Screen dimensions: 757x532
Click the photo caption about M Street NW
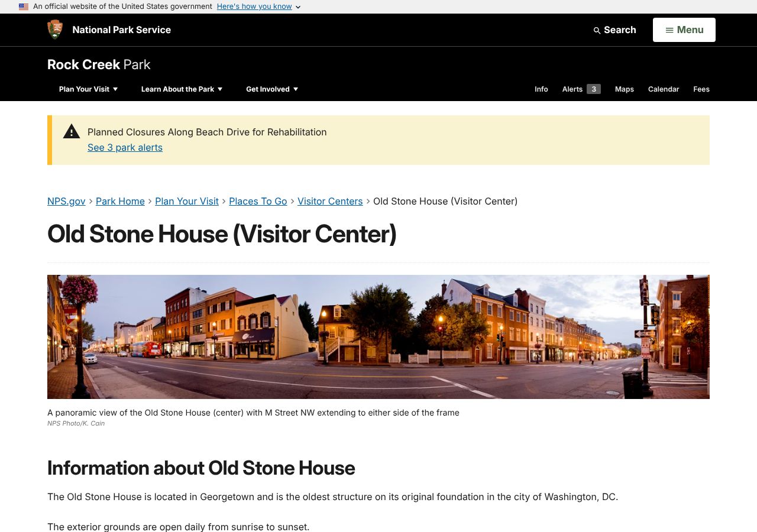[x=253, y=413]
